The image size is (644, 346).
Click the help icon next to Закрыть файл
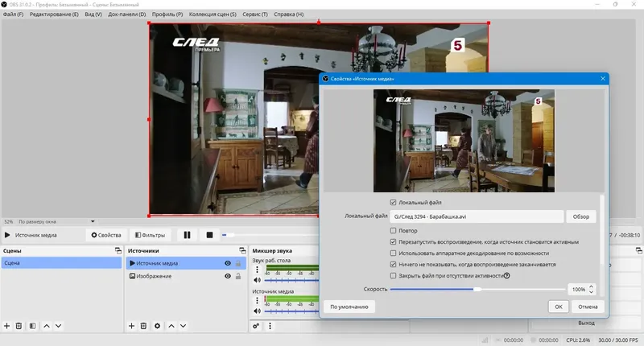click(x=507, y=276)
